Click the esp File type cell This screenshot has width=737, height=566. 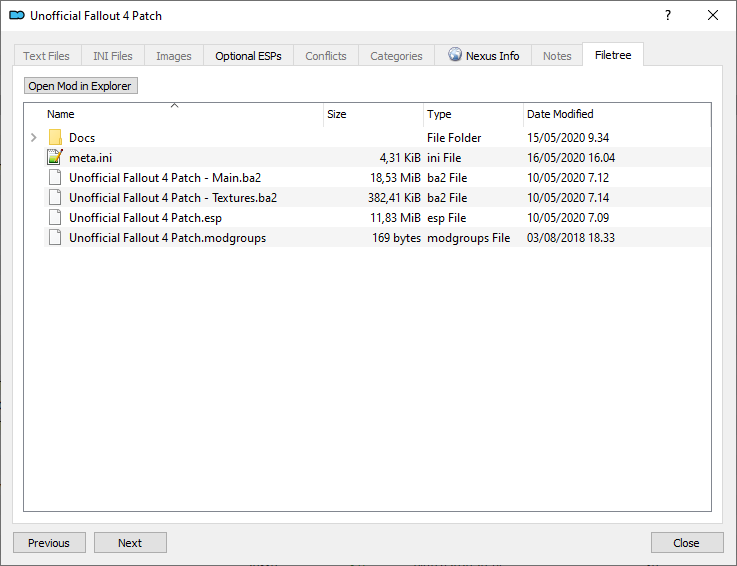point(447,218)
